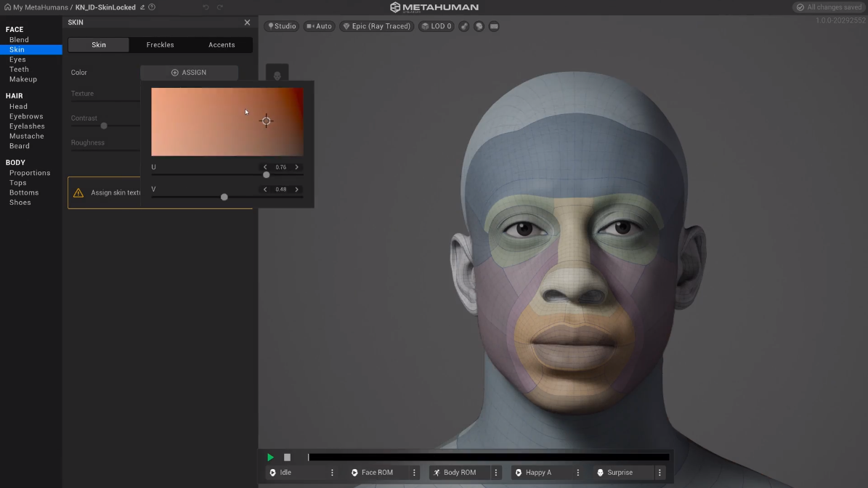
Task: Open the Epic (Ray Traced) quality dropdown
Action: click(x=377, y=26)
